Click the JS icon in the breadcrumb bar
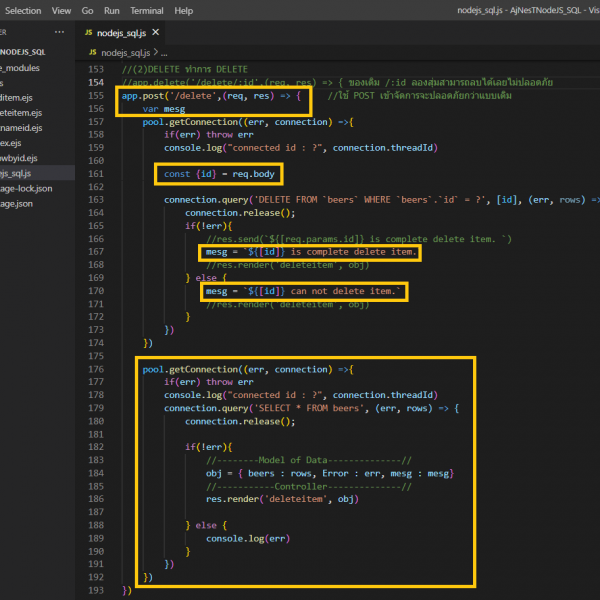600x600 pixels. (x=93, y=52)
